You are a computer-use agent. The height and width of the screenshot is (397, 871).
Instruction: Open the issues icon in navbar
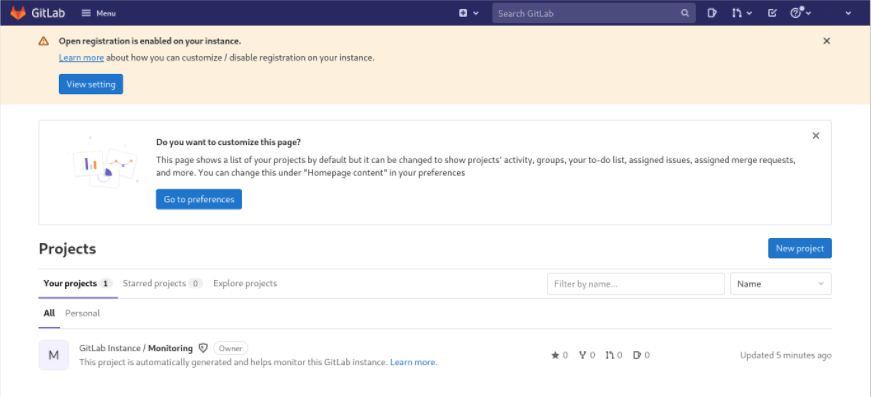[712, 13]
